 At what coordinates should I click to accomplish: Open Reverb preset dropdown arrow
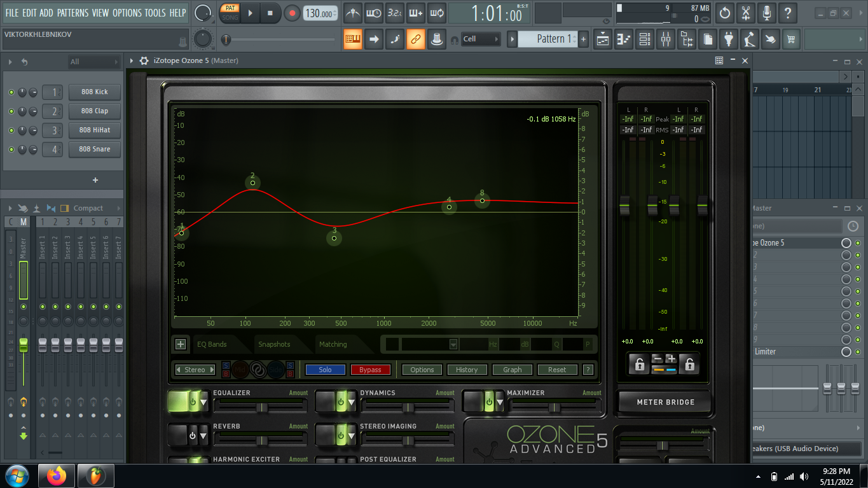[203, 436]
